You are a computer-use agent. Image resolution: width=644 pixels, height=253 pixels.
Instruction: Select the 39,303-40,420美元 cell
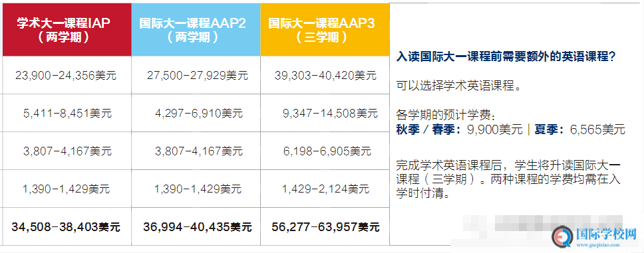click(325, 76)
